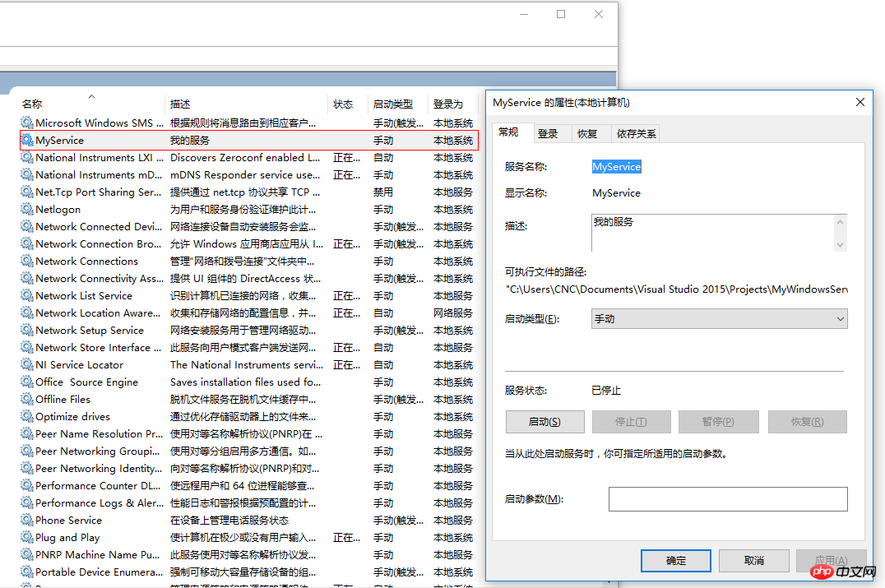Click the 启动(S) button

click(544, 422)
